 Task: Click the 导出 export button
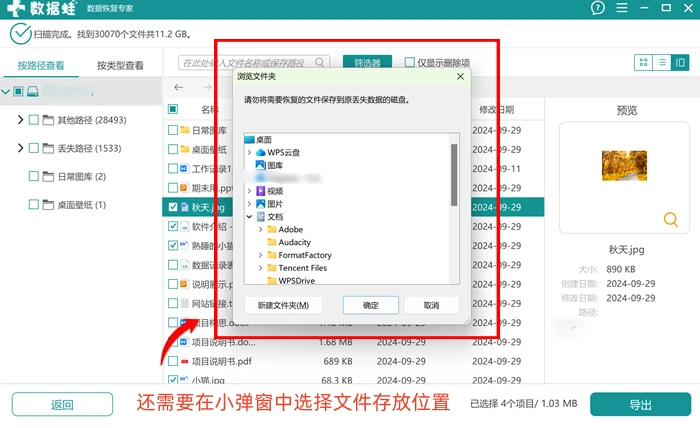click(x=640, y=404)
